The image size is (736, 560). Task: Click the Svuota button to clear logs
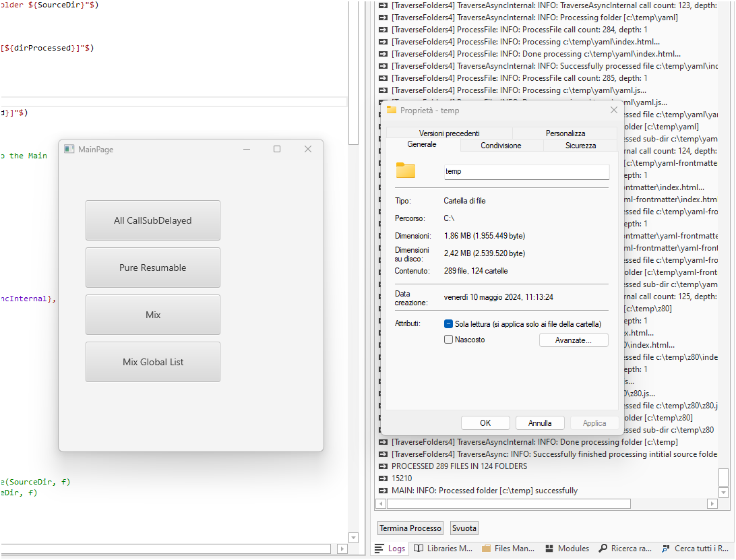464,528
